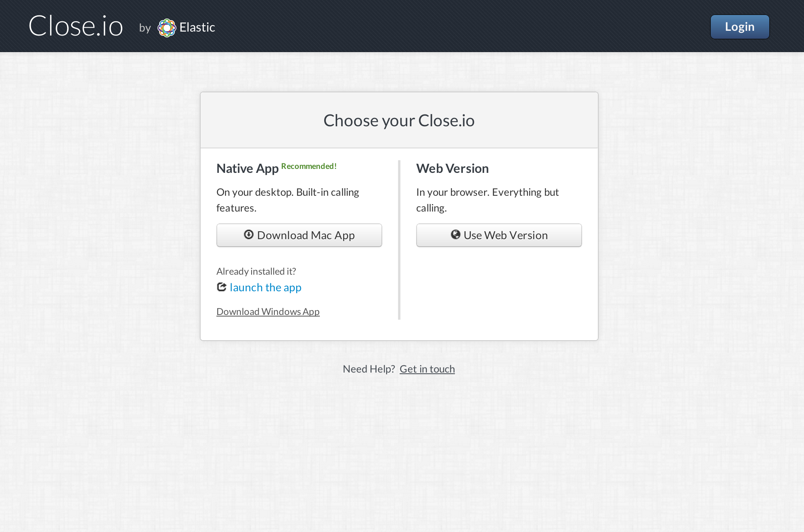Click the Choose your Close.io heading
The height and width of the screenshot is (532, 804).
(x=399, y=120)
